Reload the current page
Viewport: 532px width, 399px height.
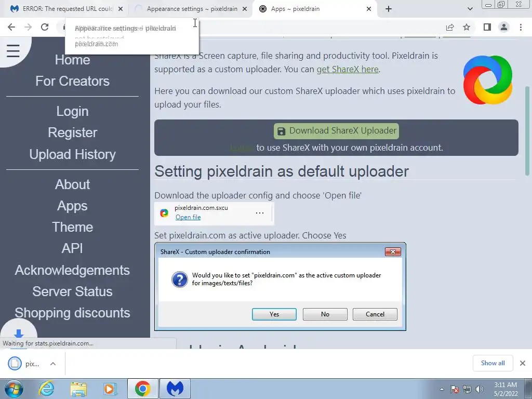(x=45, y=27)
